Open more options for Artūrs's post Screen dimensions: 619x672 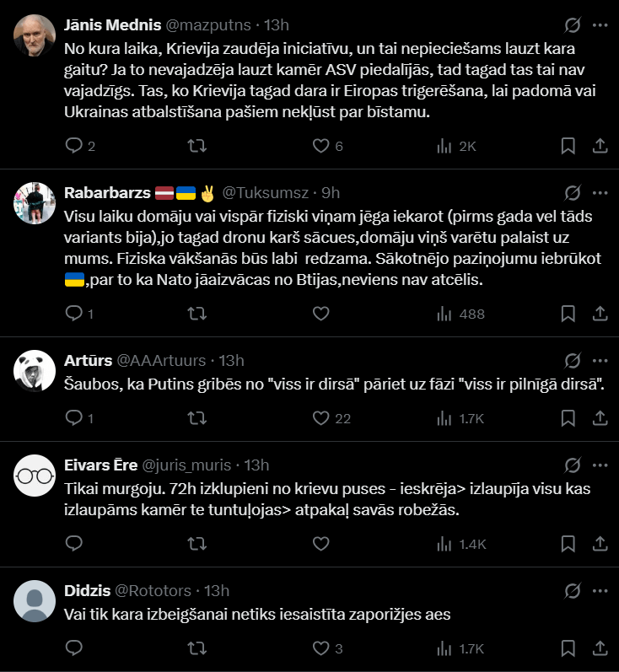pyautogui.click(x=600, y=361)
